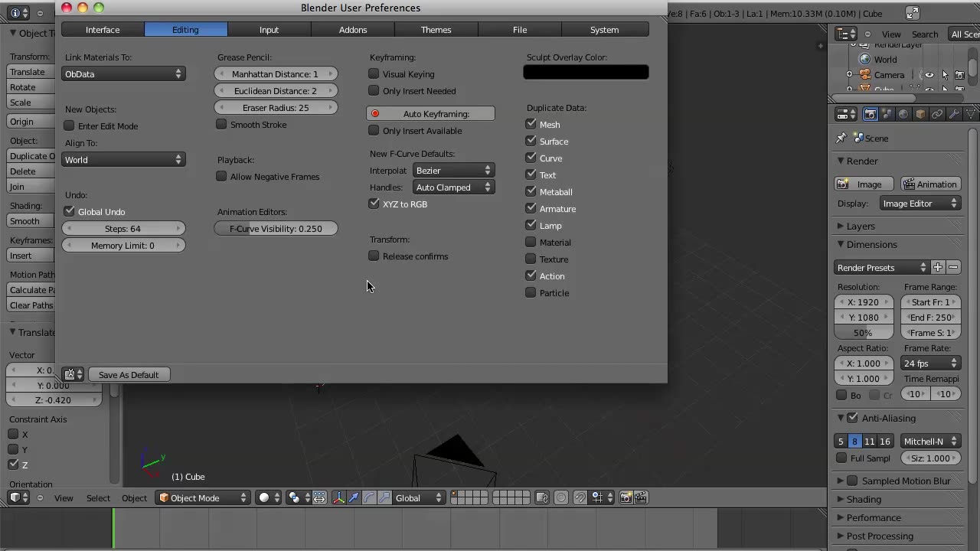Click the World globe icon in outliner

[865, 60]
